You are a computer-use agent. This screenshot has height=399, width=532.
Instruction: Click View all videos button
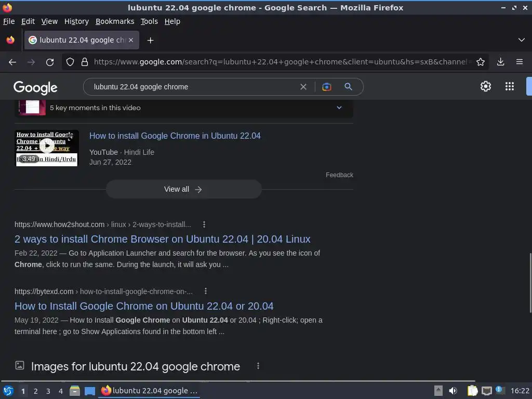click(183, 189)
